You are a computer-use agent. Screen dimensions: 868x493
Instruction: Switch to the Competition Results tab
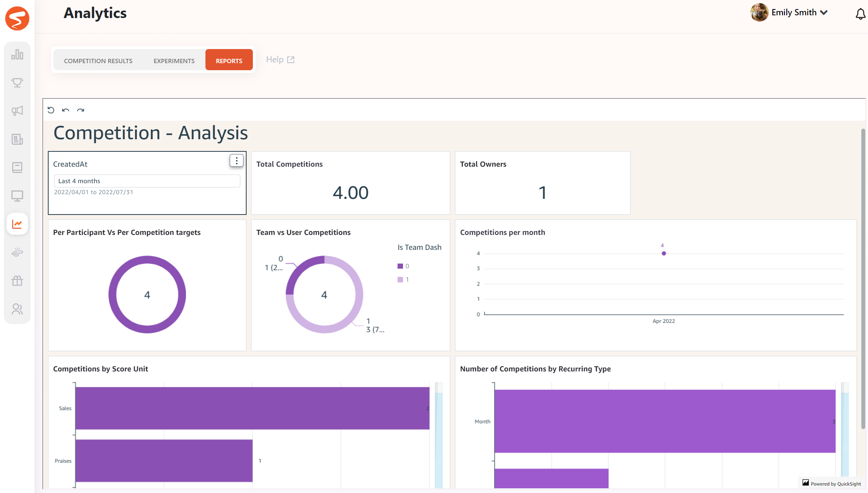pos(98,61)
